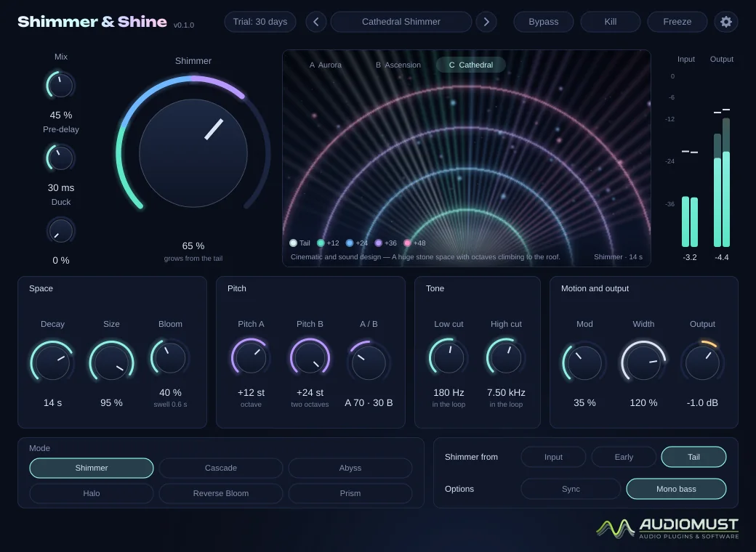This screenshot has height=552, width=756.
Task: Click the +12 legend dot
Action: point(321,243)
